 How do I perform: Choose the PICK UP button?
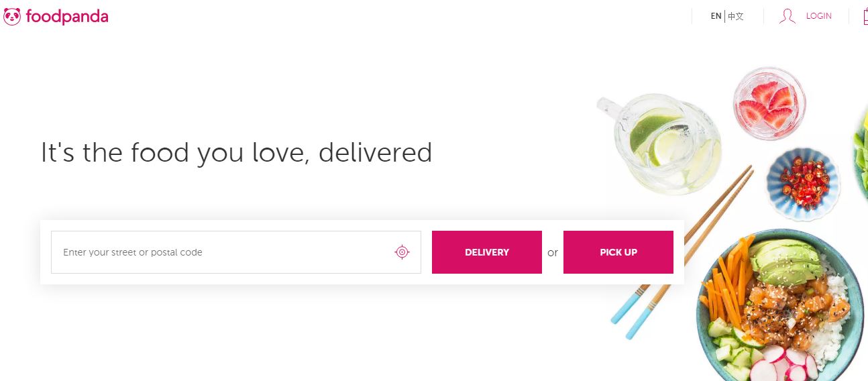point(618,252)
